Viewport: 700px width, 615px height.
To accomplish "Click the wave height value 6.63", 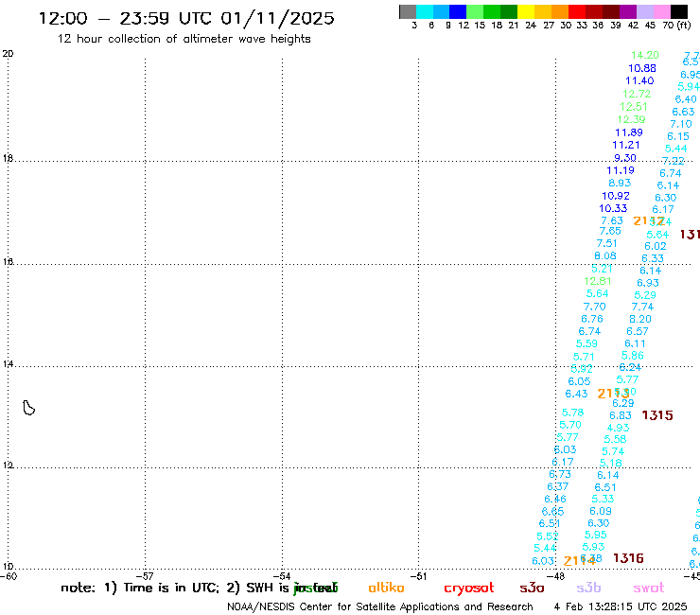I will [684, 112].
